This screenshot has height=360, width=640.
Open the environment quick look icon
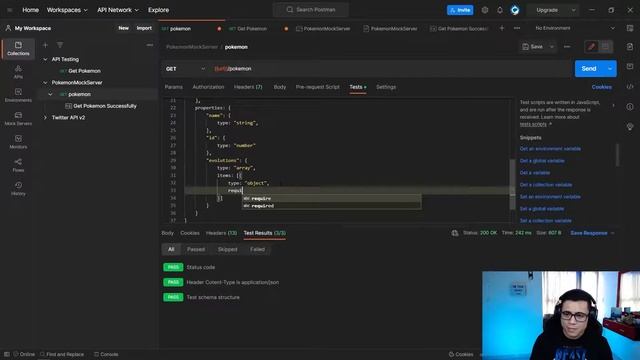(x=630, y=28)
